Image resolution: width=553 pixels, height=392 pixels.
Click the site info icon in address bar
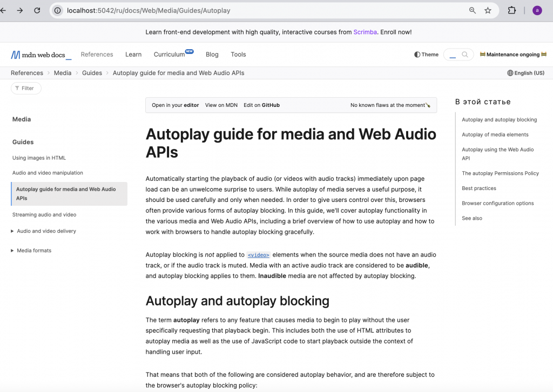pyautogui.click(x=58, y=10)
